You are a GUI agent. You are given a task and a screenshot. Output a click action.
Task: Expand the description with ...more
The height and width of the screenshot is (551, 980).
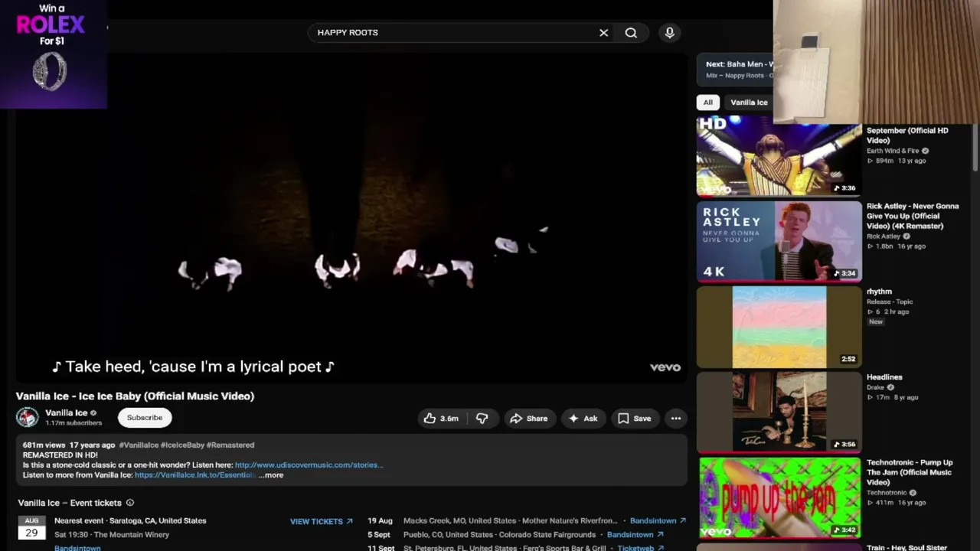pyautogui.click(x=271, y=475)
